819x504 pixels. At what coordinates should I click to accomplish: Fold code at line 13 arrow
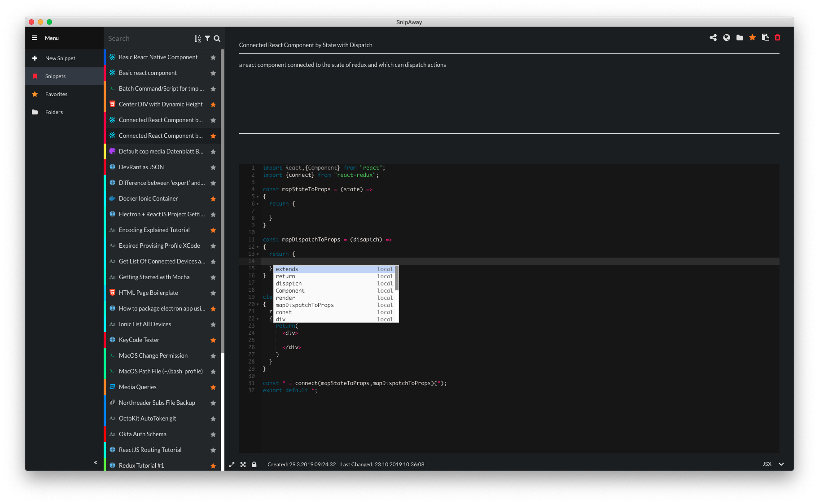pyautogui.click(x=258, y=254)
